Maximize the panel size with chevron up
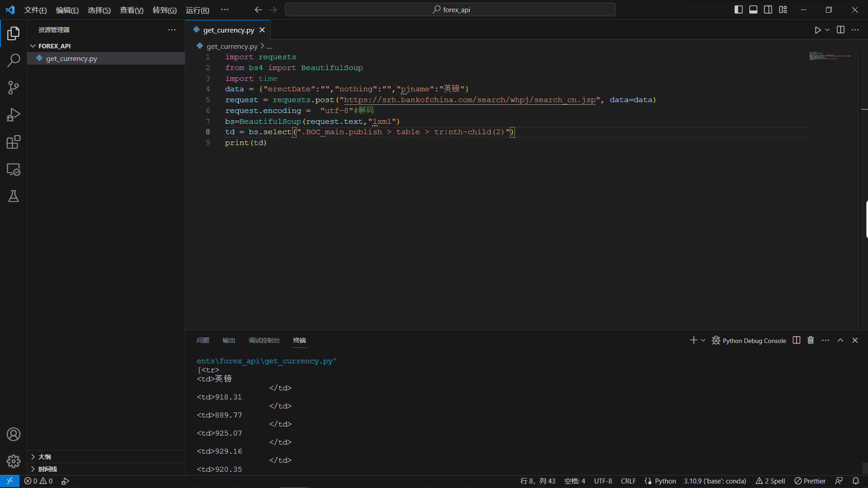The height and width of the screenshot is (488, 868). (840, 340)
